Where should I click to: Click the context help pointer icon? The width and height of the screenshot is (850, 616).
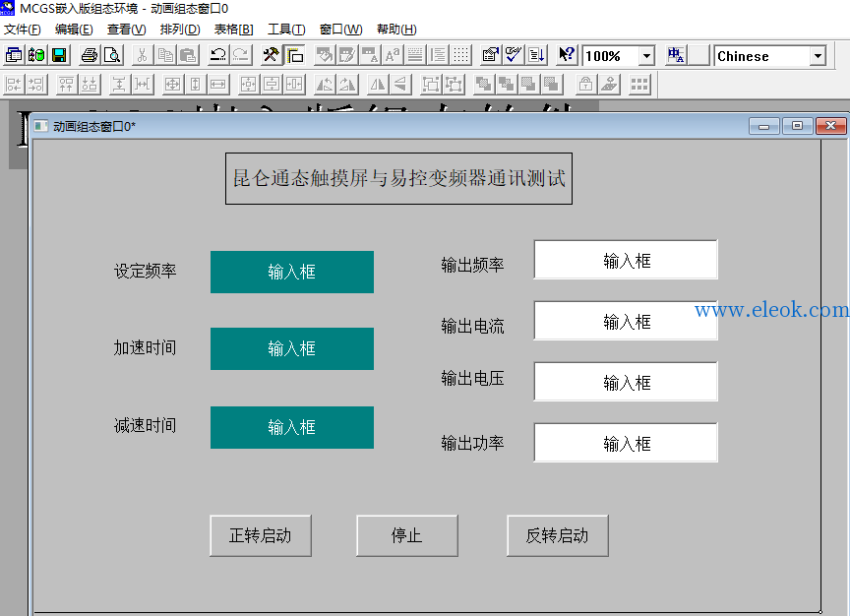(567, 55)
